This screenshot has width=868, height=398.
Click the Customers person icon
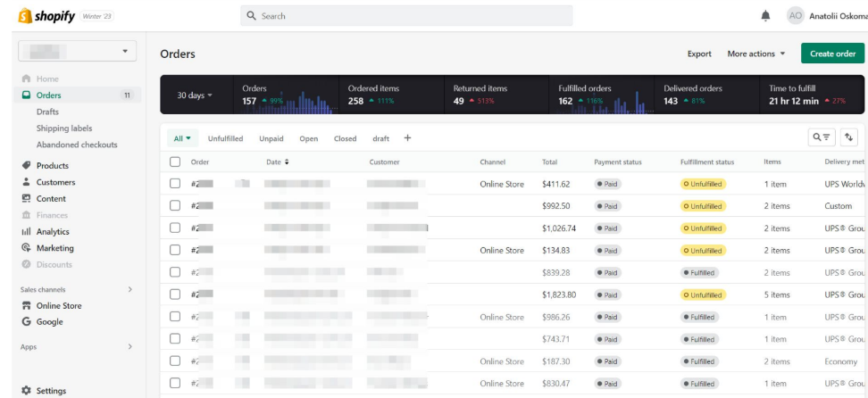click(26, 182)
